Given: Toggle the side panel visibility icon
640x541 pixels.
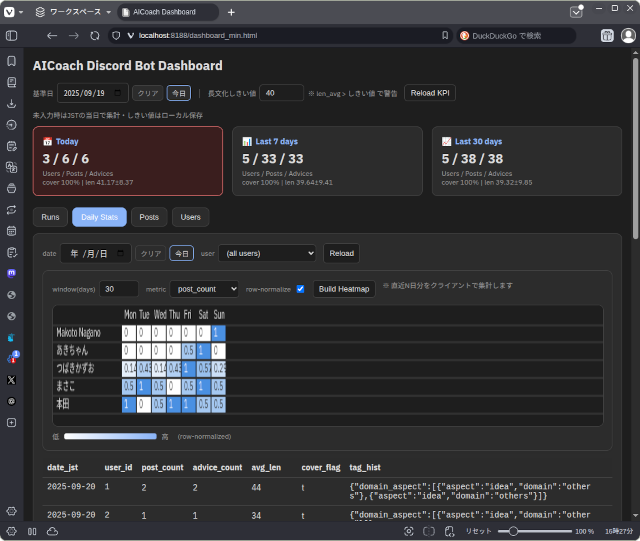Looking at the screenshot, I should click(12, 35).
